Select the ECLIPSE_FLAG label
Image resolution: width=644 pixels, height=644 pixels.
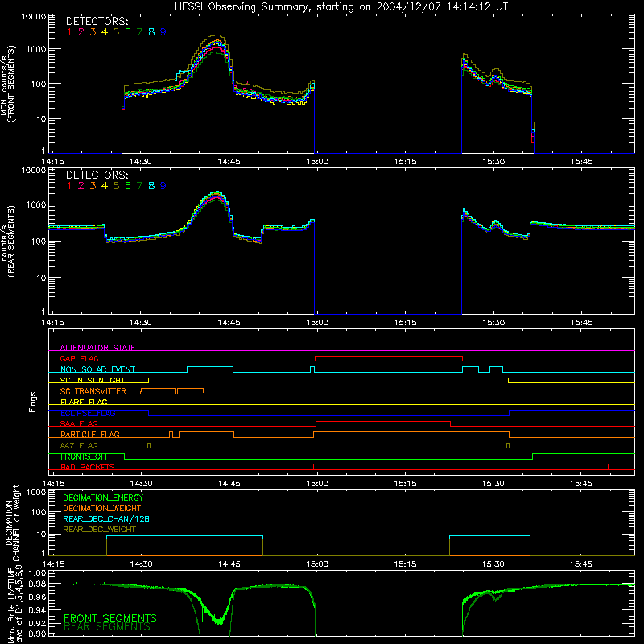tap(88, 413)
